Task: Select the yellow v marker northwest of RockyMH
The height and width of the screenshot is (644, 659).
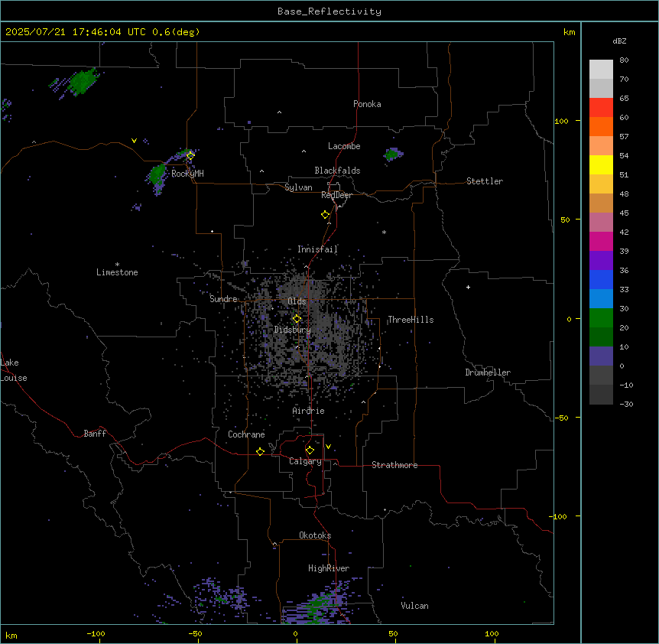Action: 134,141
